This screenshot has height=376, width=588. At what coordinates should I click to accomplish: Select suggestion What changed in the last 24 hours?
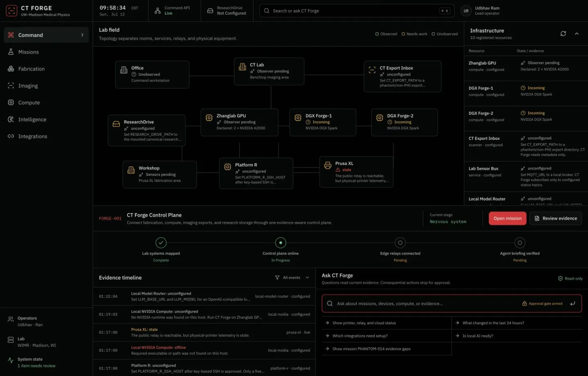tap(517, 323)
